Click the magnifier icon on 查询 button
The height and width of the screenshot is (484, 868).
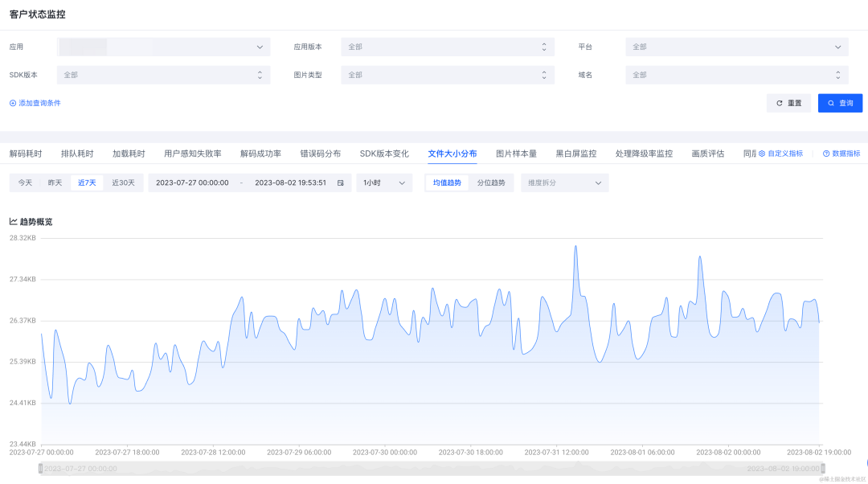tap(831, 103)
